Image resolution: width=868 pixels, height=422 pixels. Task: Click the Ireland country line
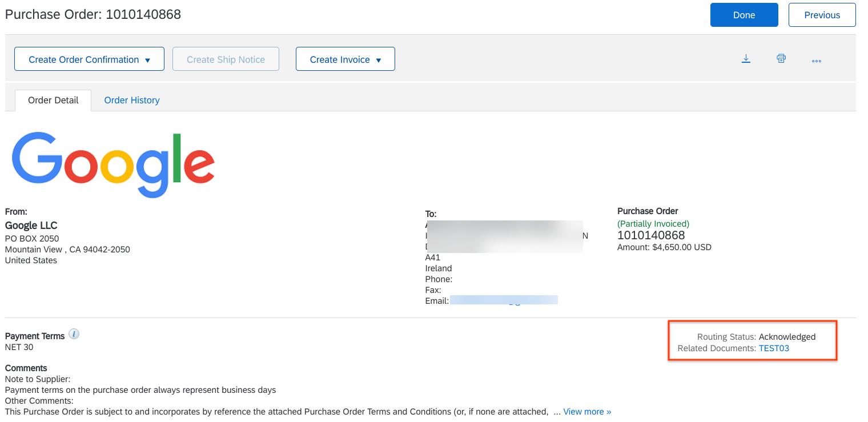439,268
